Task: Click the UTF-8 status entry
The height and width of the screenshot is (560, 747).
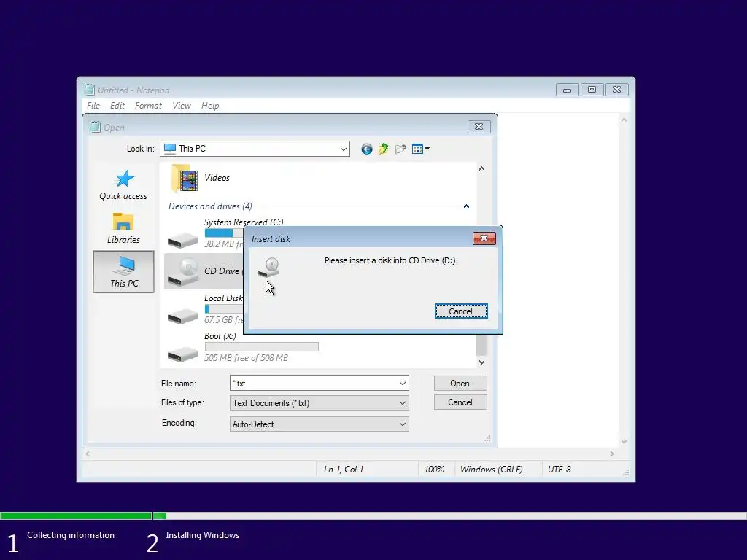Action: click(560, 470)
